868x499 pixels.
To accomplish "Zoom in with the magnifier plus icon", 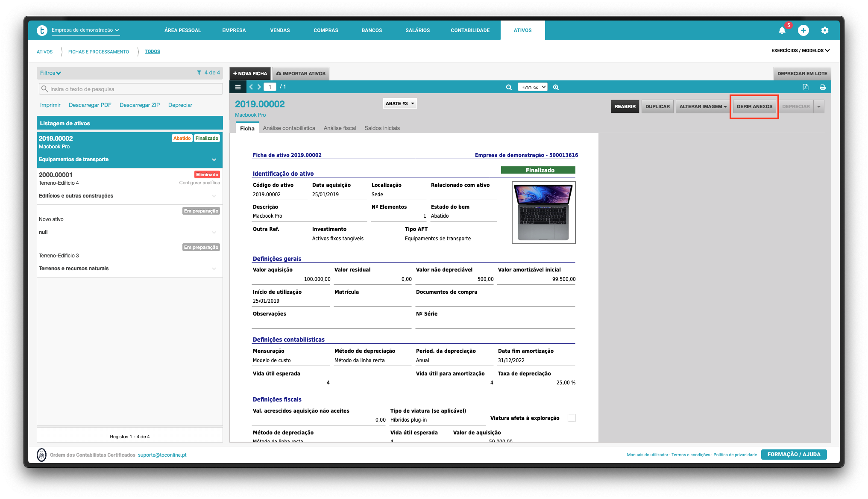I will pyautogui.click(x=556, y=87).
